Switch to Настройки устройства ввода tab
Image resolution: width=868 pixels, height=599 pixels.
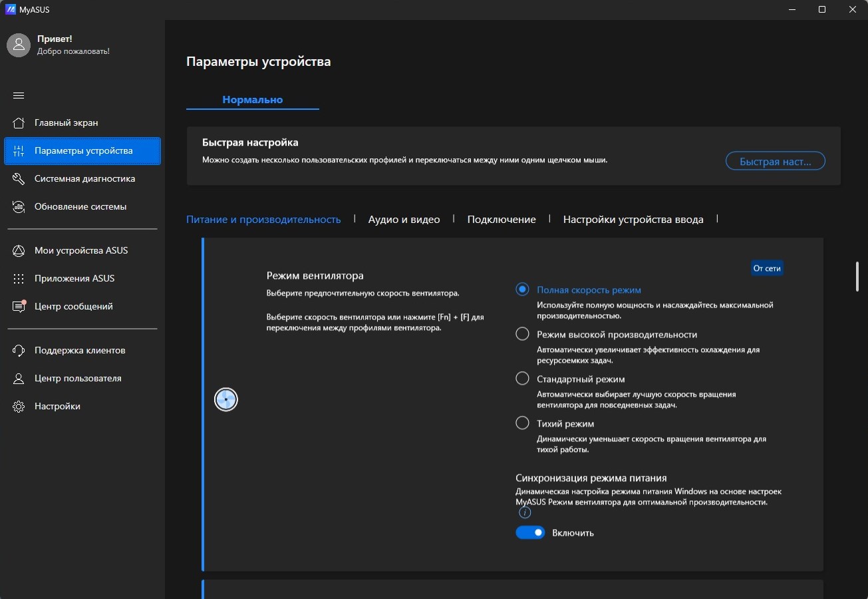[x=633, y=219]
